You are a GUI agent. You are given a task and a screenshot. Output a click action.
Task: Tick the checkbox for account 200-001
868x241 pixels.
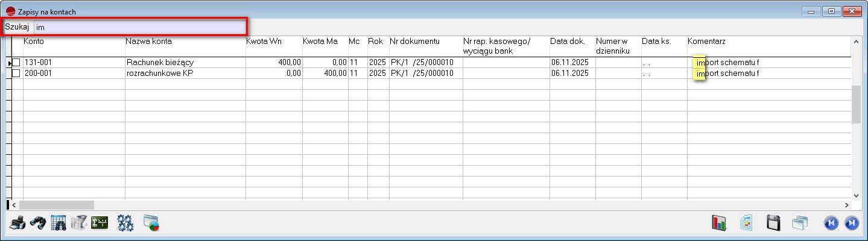pyautogui.click(x=16, y=74)
